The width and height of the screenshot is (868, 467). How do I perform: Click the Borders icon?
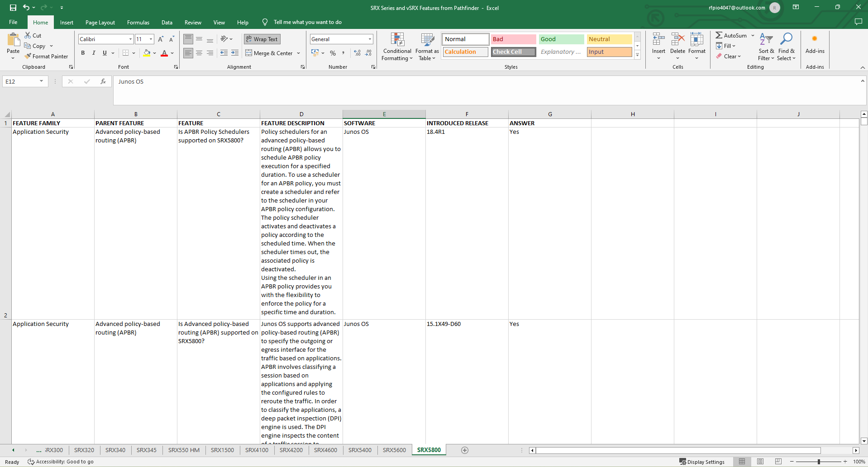tap(126, 53)
